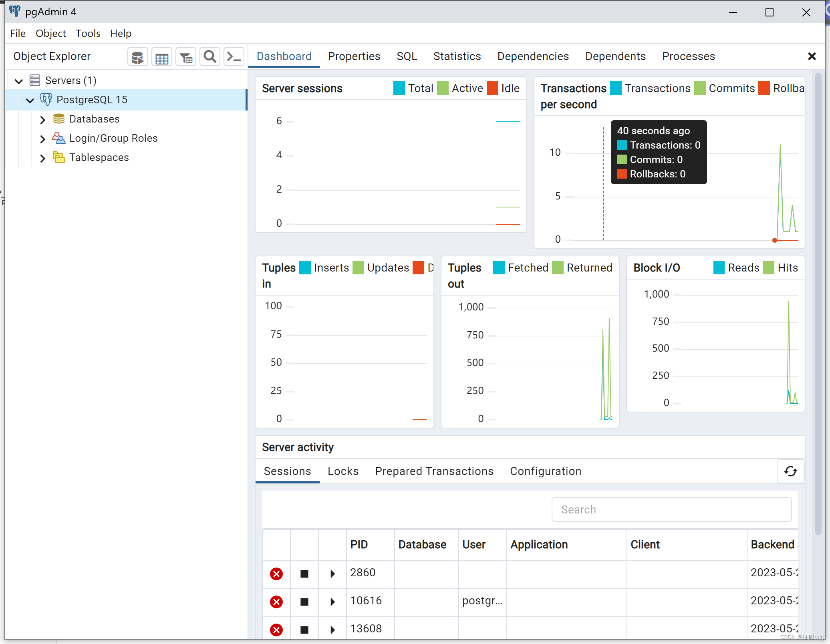
Task: Switch to the Properties tab
Action: [x=354, y=56]
